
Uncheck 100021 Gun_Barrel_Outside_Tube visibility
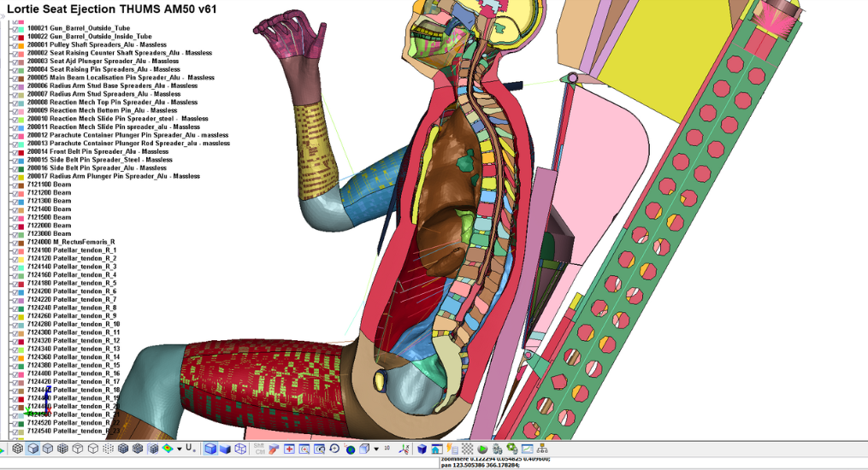[x=17, y=29]
